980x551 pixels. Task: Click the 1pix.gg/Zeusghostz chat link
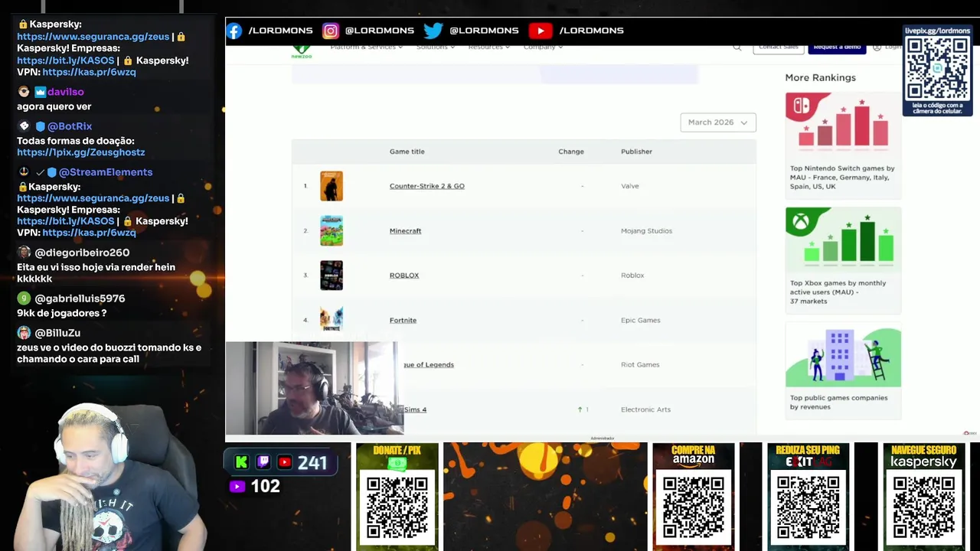point(80,152)
